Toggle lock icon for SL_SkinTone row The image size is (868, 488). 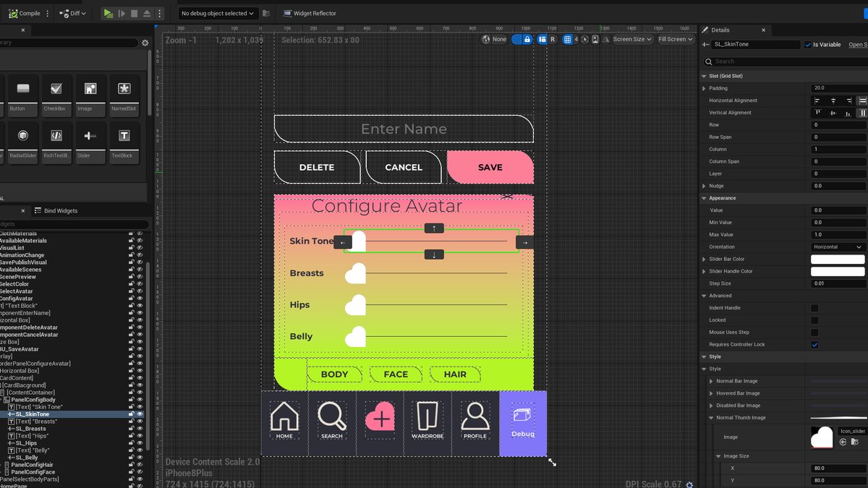pos(131,414)
